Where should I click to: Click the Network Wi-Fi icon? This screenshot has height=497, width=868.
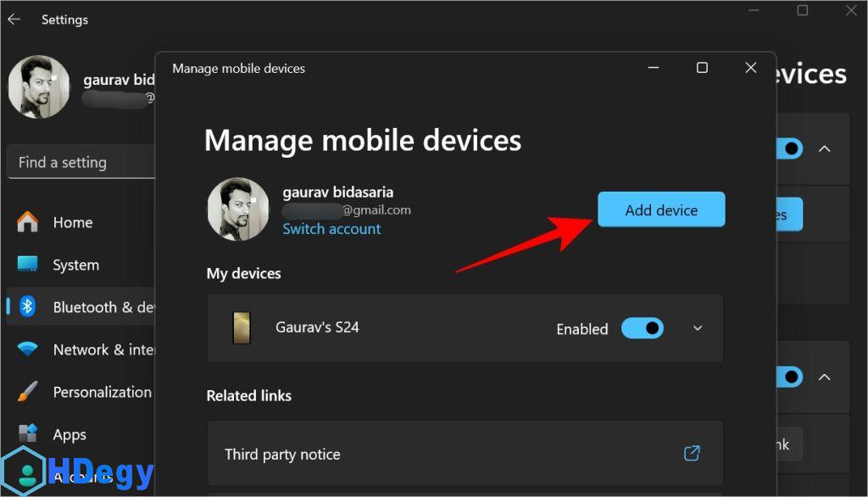pyautogui.click(x=27, y=349)
